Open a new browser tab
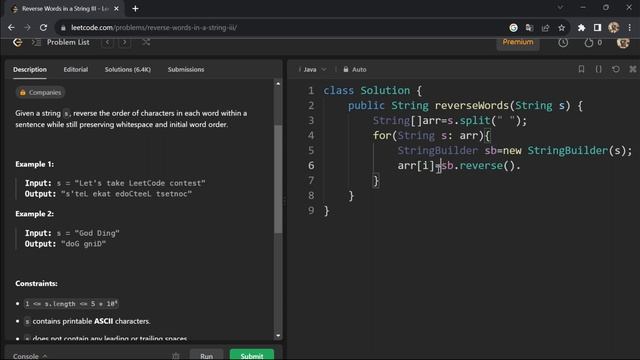Viewport: 640px width, 360px height. coord(136,9)
